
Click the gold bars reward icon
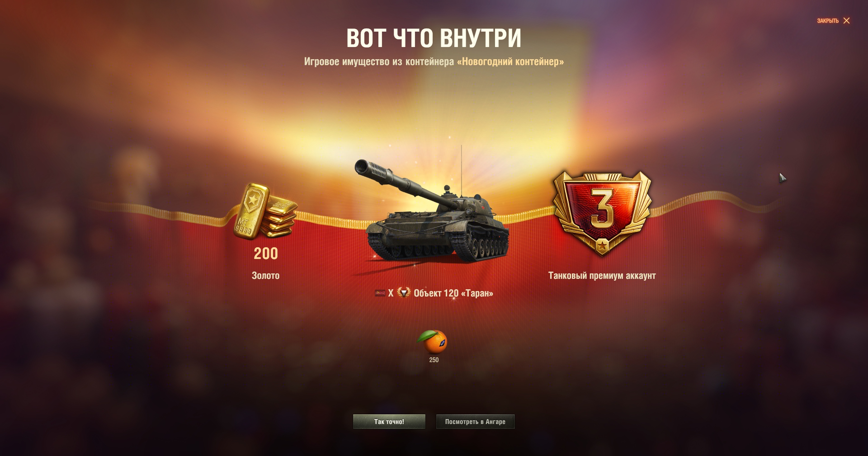265,211
